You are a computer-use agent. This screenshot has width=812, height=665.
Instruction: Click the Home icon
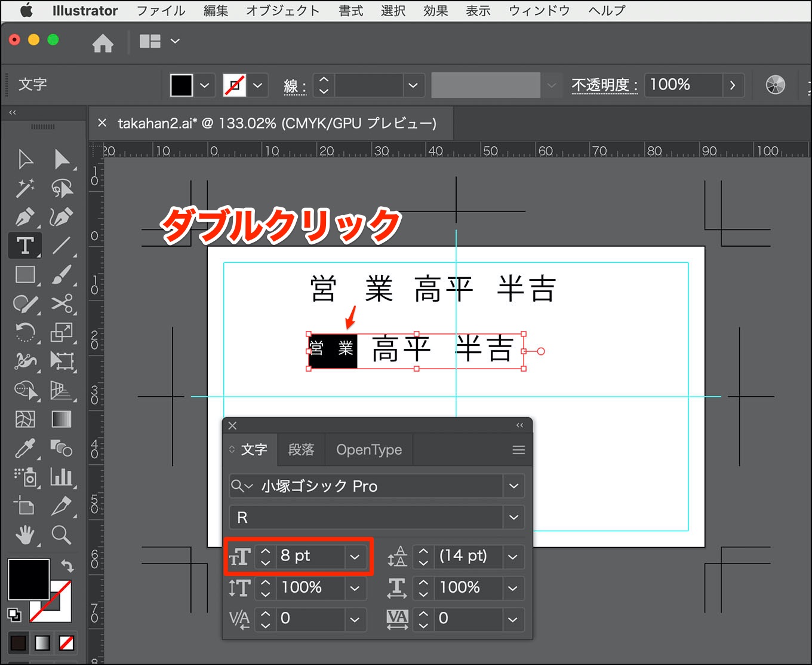pyautogui.click(x=103, y=43)
